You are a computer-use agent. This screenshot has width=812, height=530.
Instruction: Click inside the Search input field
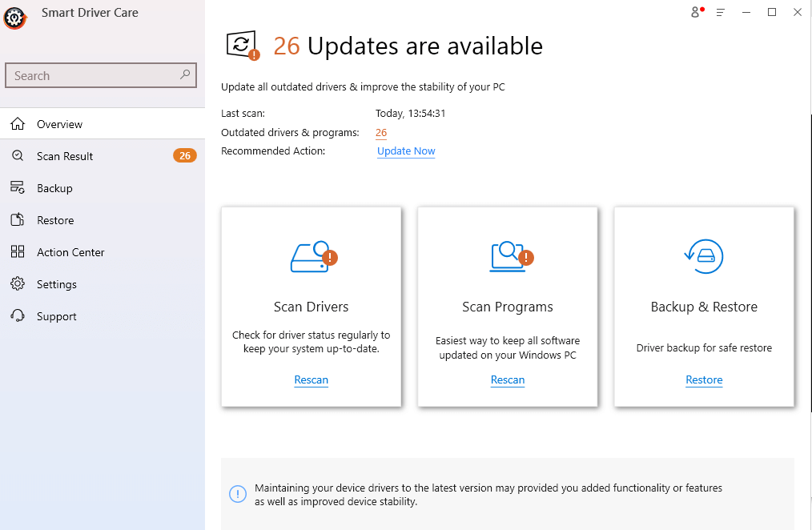pyautogui.click(x=92, y=76)
